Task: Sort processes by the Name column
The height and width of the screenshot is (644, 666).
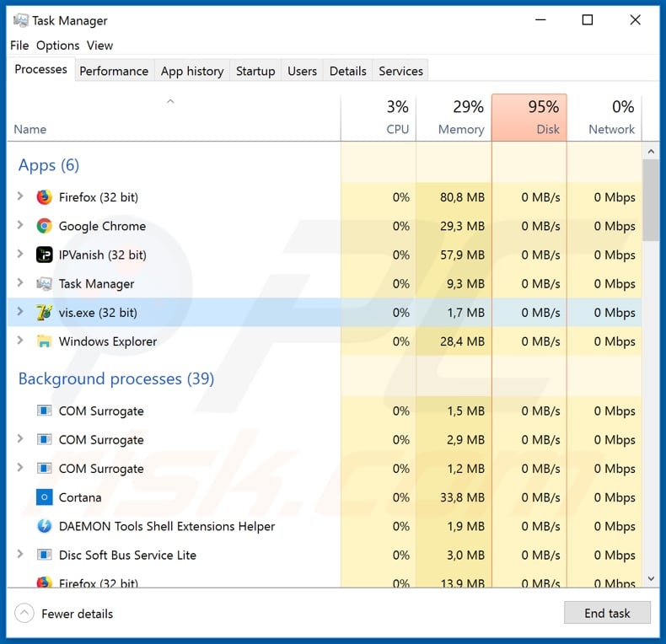Action: 174,118
